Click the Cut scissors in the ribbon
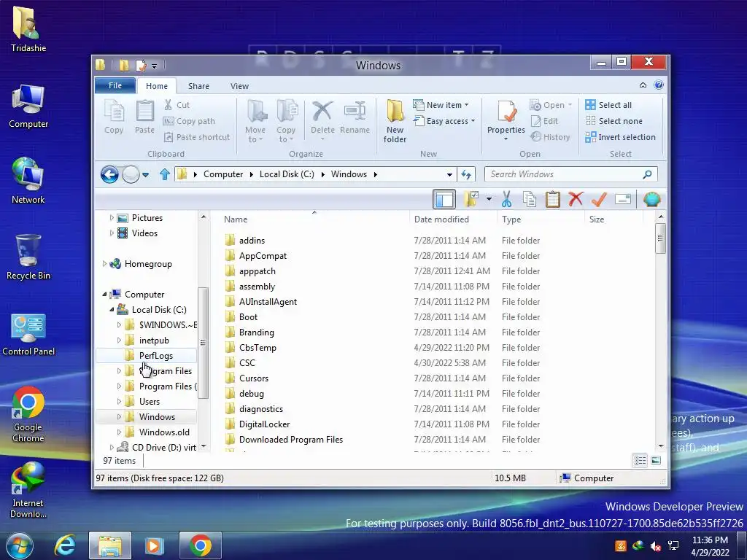Image resolution: width=747 pixels, height=560 pixels. click(169, 105)
